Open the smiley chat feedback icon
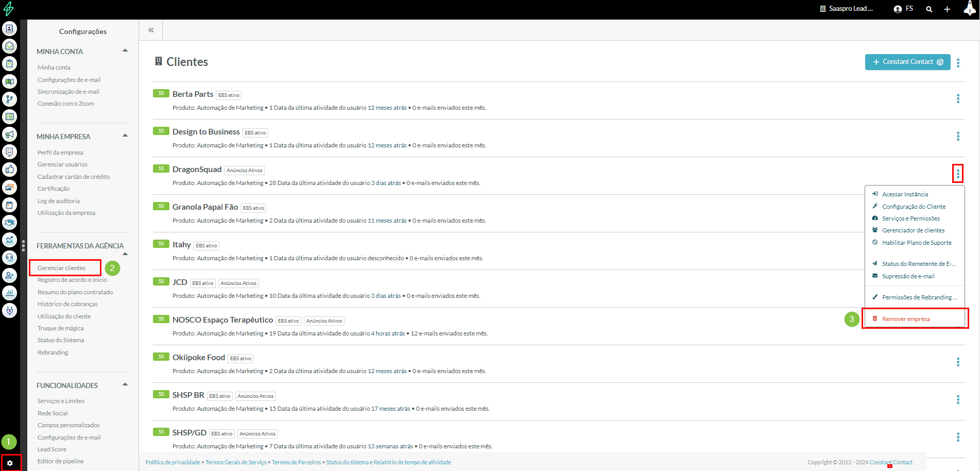 9,152
